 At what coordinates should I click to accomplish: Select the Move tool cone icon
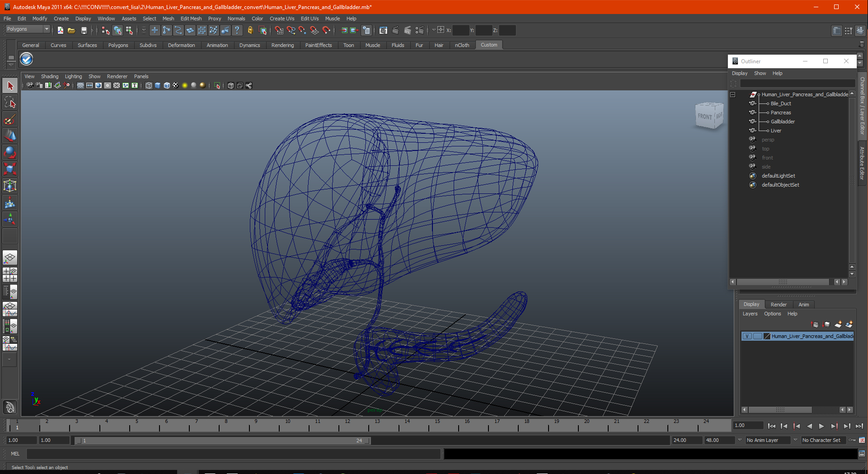click(10, 136)
